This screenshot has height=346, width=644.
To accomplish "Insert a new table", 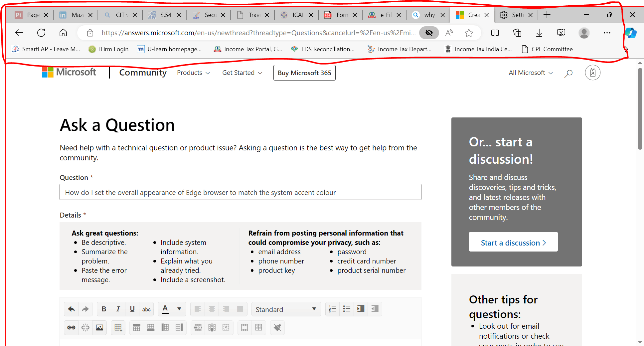I will click(x=118, y=328).
